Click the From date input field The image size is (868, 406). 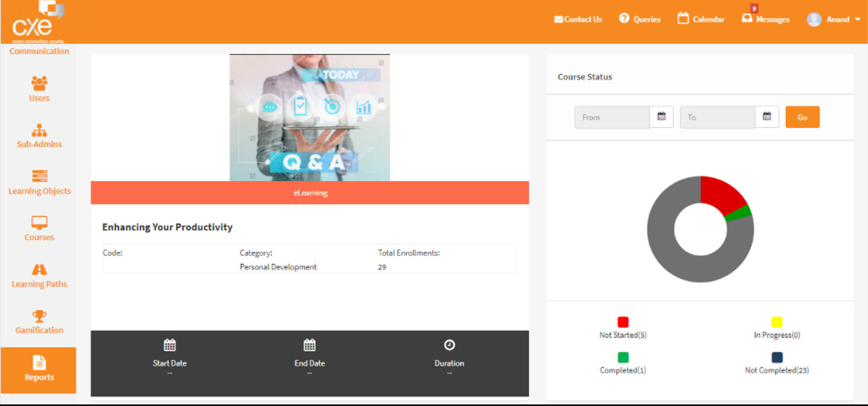[612, 117]
